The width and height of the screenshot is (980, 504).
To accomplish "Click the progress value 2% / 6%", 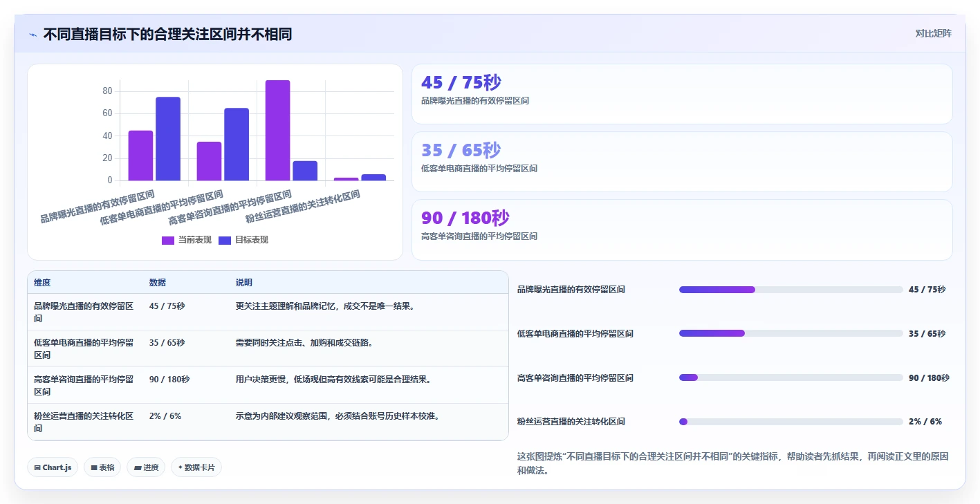I will (925, 422).
